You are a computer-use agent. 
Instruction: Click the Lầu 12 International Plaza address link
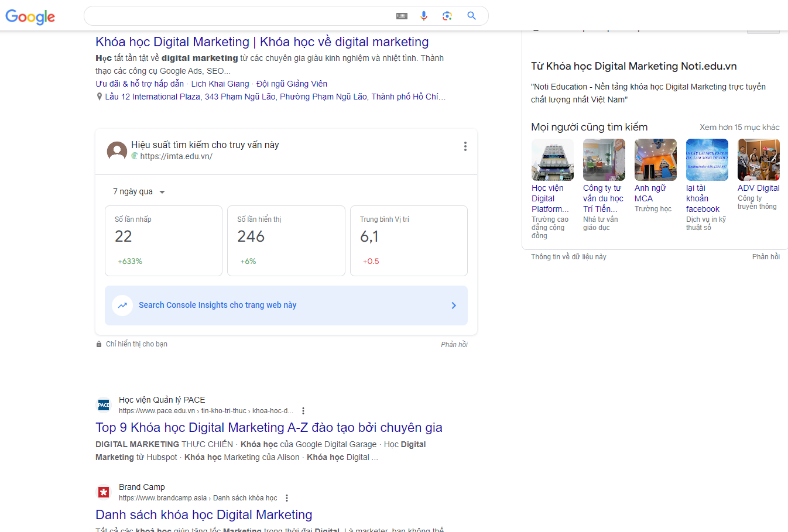pos(275,97)
